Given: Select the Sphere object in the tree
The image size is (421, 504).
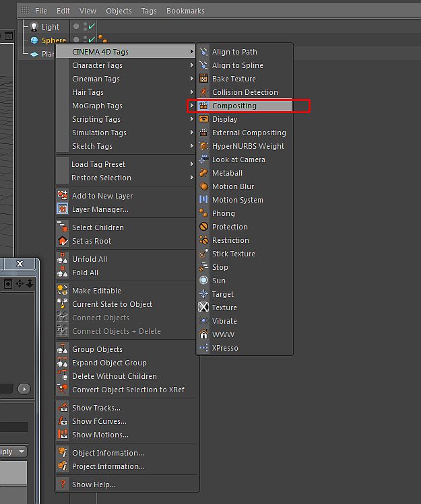Looking at the screenshot, I should 53,40.
